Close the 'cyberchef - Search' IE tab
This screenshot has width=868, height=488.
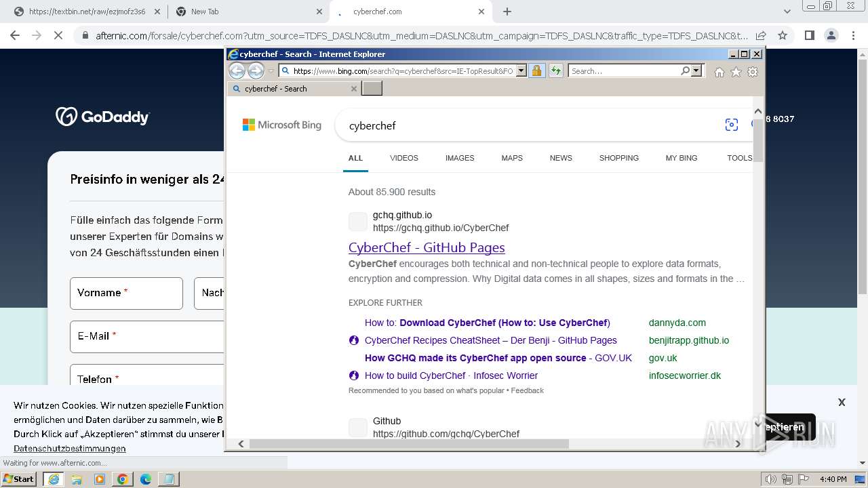coord(353,89)
